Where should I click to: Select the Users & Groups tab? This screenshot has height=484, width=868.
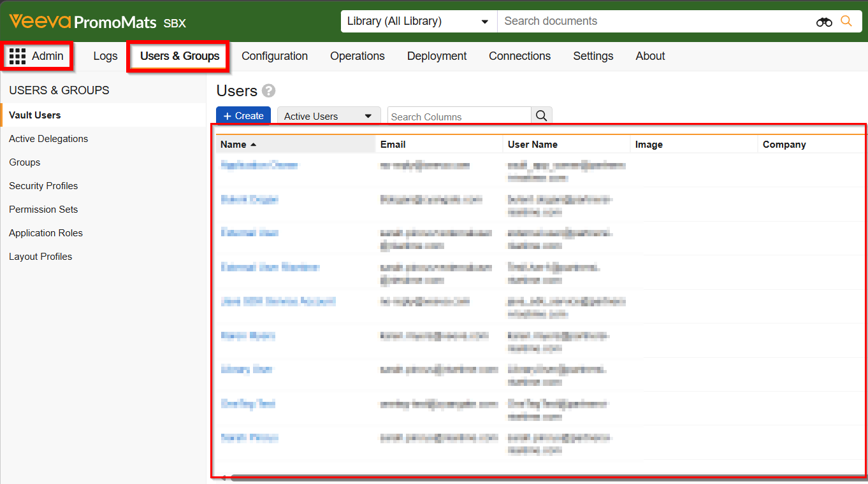pos(180,56)
